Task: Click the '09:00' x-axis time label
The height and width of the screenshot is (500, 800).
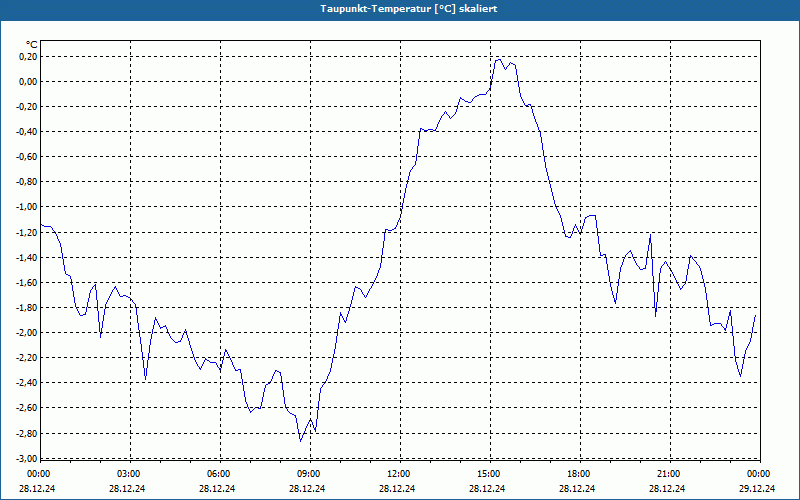Action: pyautogui.click(x=308, y=474)
